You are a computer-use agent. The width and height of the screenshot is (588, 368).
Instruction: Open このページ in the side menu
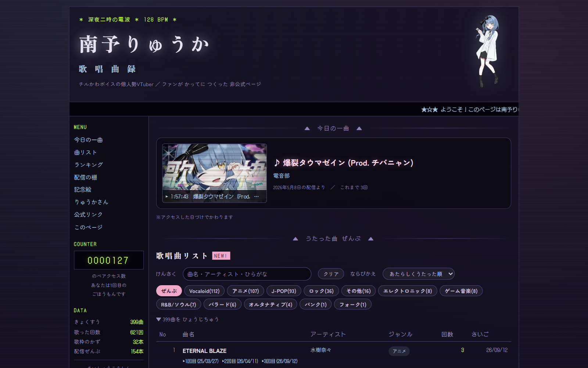click(88, 227)
